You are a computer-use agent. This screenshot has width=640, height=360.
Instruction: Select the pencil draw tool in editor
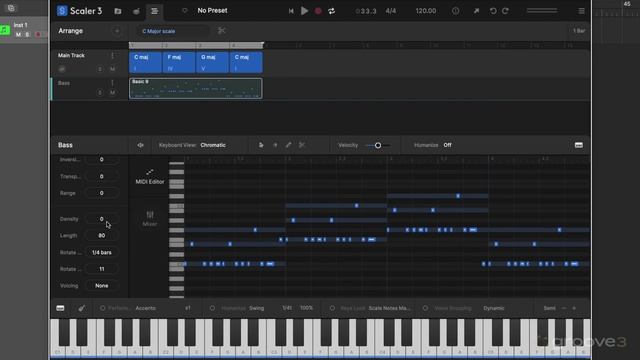(x=289, y=145)
